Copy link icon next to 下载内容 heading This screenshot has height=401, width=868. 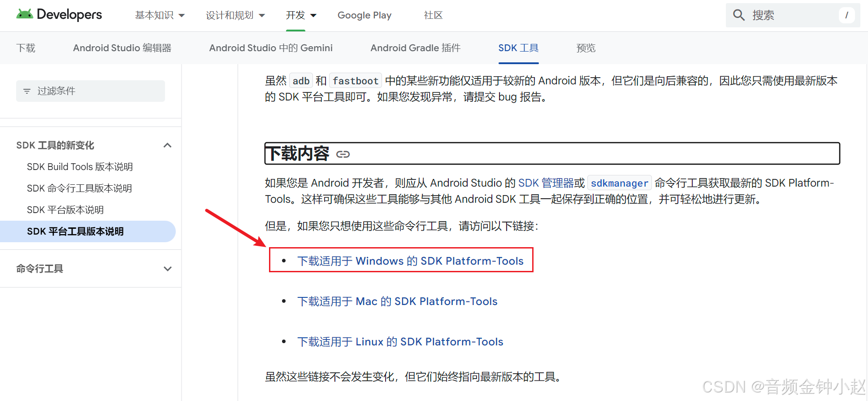click(343, 154)
